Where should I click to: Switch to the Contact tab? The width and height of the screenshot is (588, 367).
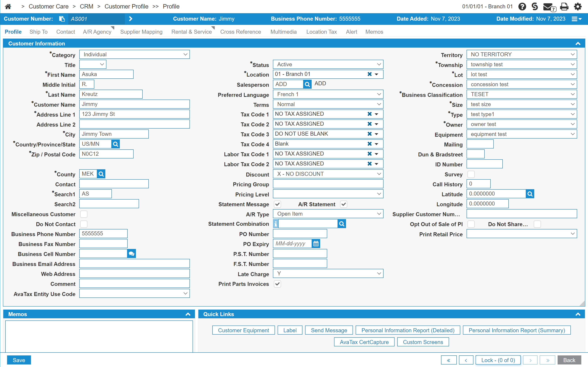(66, 32)
